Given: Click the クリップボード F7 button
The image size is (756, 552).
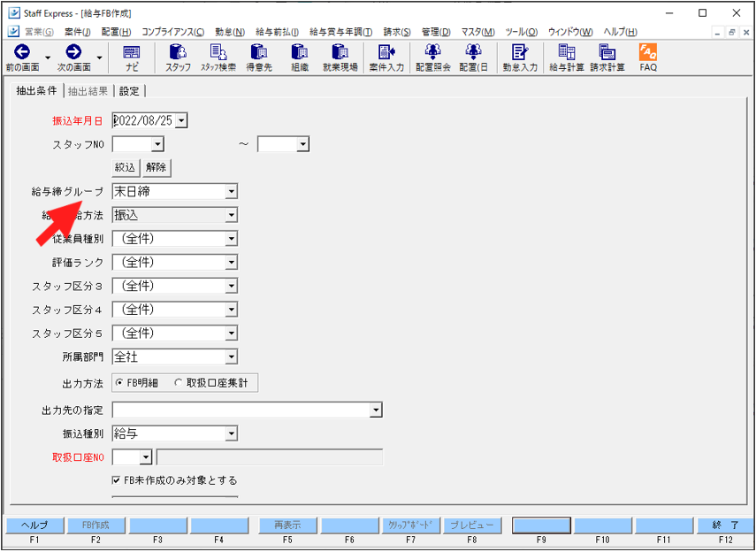Looking at the screenshot, I should (x=411, y=525).
